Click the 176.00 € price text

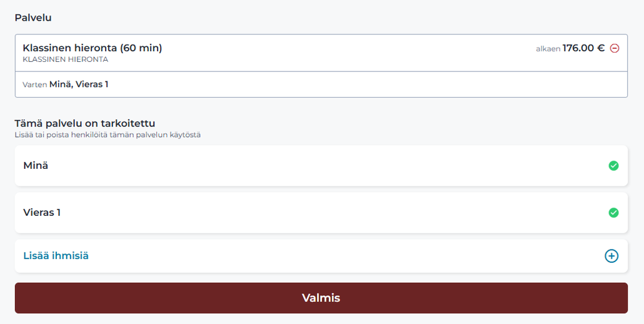[x=583, y=48]
